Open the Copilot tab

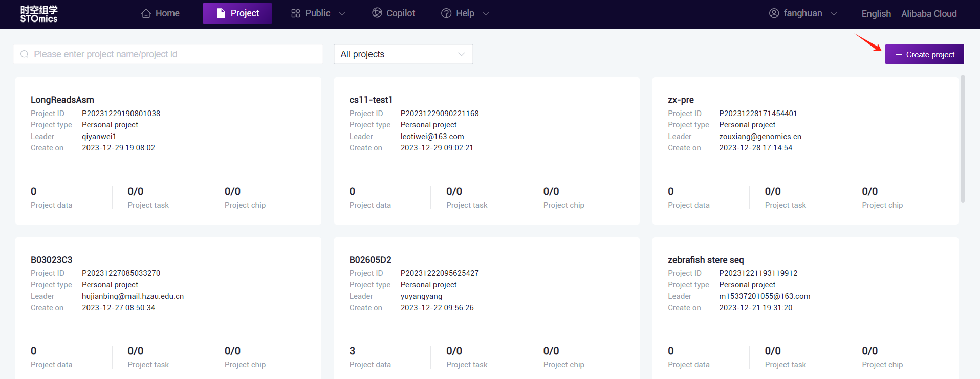click(x=394, y=13)
